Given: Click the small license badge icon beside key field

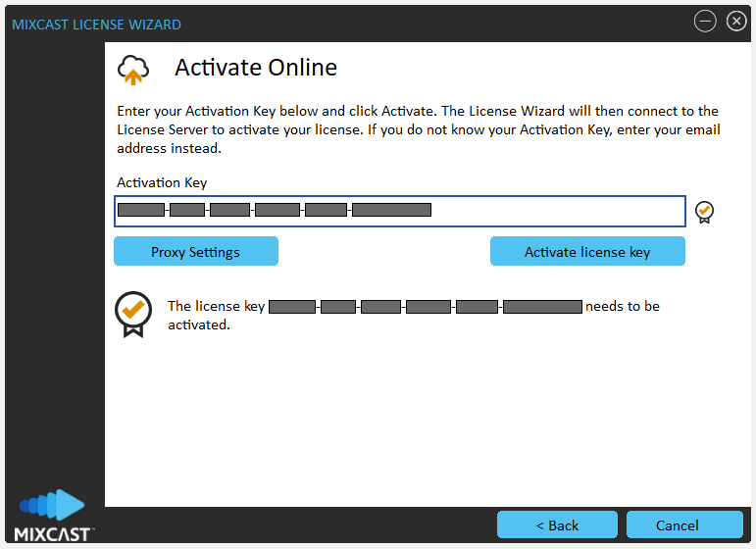Looking at the screenshot, I should tap(704, 212).
